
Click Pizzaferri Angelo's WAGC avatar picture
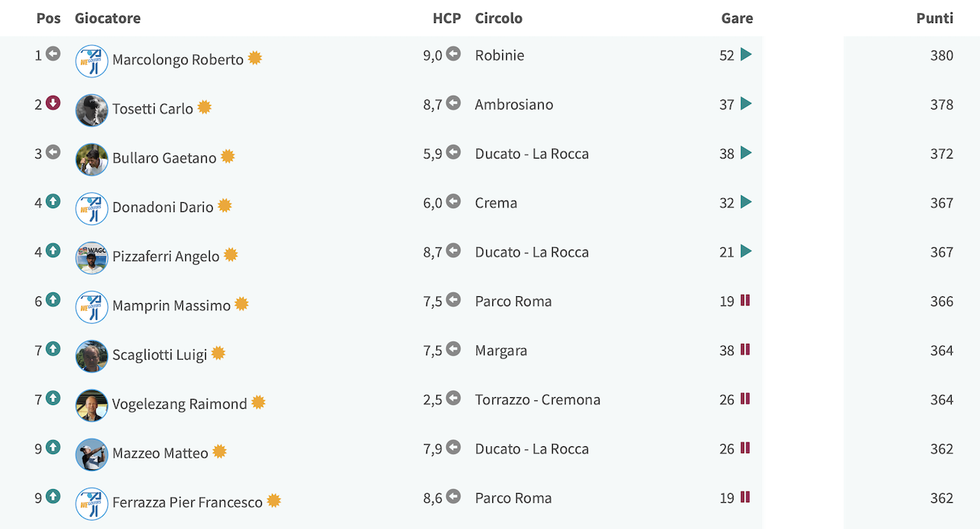click(x=92, y=258)
